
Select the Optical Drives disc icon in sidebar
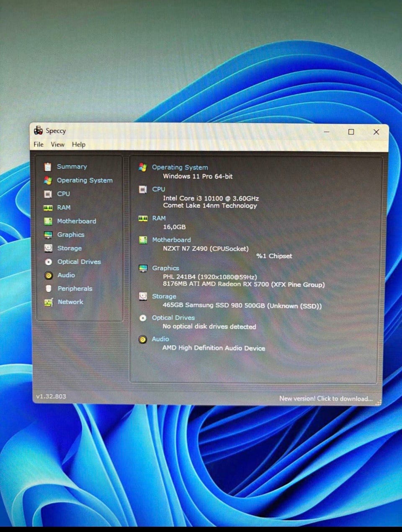[x=49, y=262]
